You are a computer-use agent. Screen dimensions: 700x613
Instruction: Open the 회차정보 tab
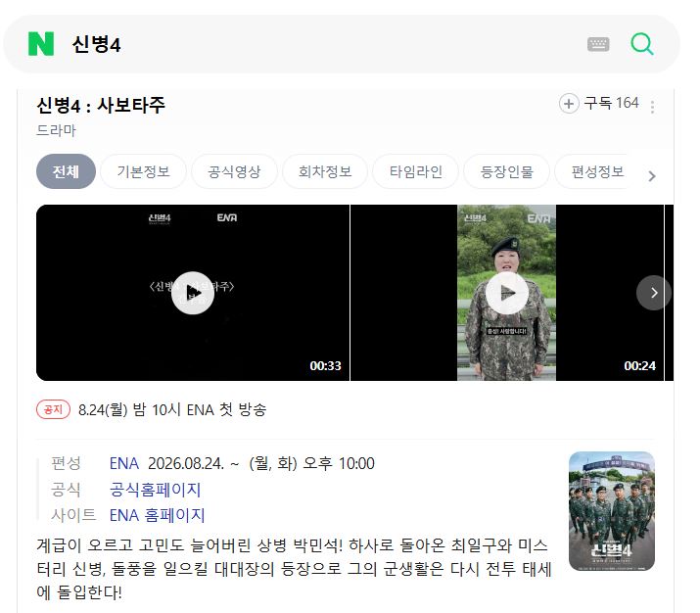click(325, 171)
